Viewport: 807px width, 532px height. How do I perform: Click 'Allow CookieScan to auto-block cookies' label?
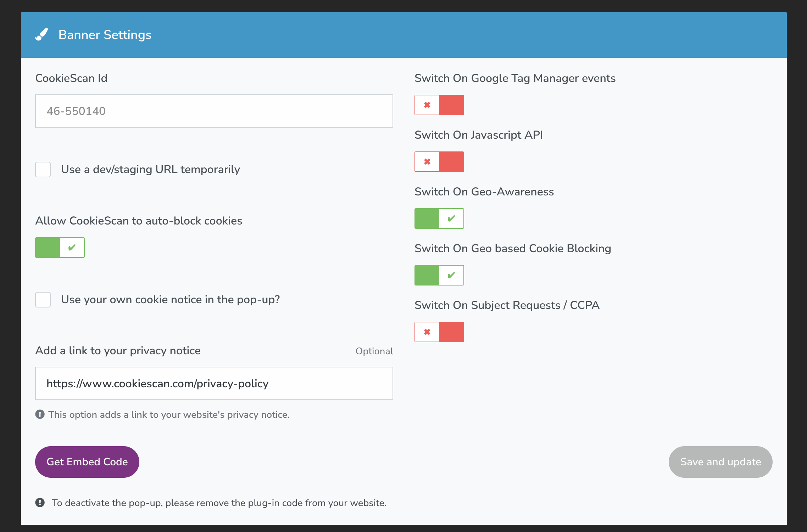pos(139,221)
